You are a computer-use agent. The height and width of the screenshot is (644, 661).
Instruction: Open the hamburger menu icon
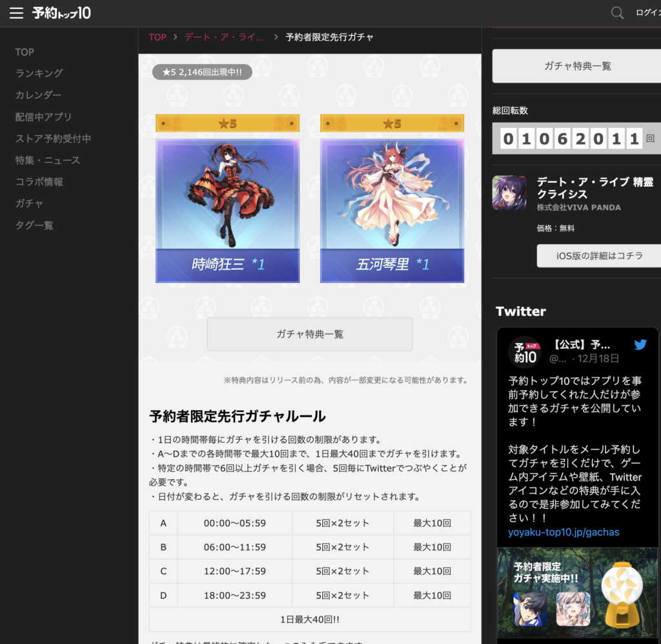tap(16, 13)
